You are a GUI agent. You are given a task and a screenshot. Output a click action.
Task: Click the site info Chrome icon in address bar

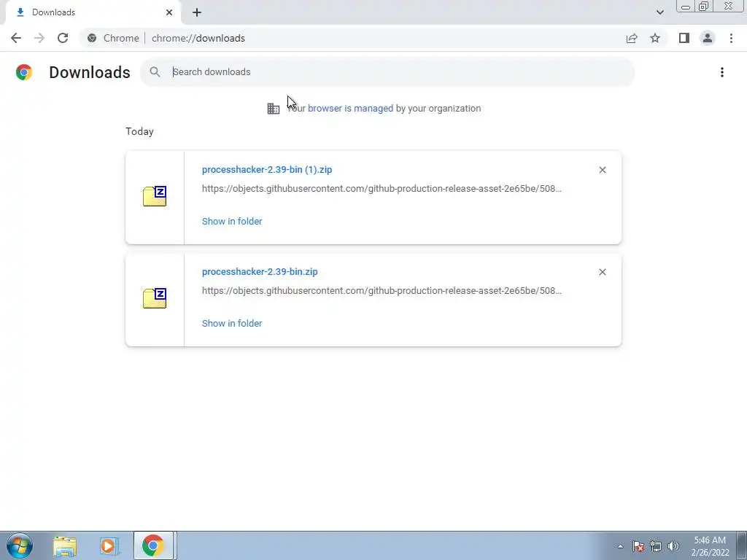92,38
